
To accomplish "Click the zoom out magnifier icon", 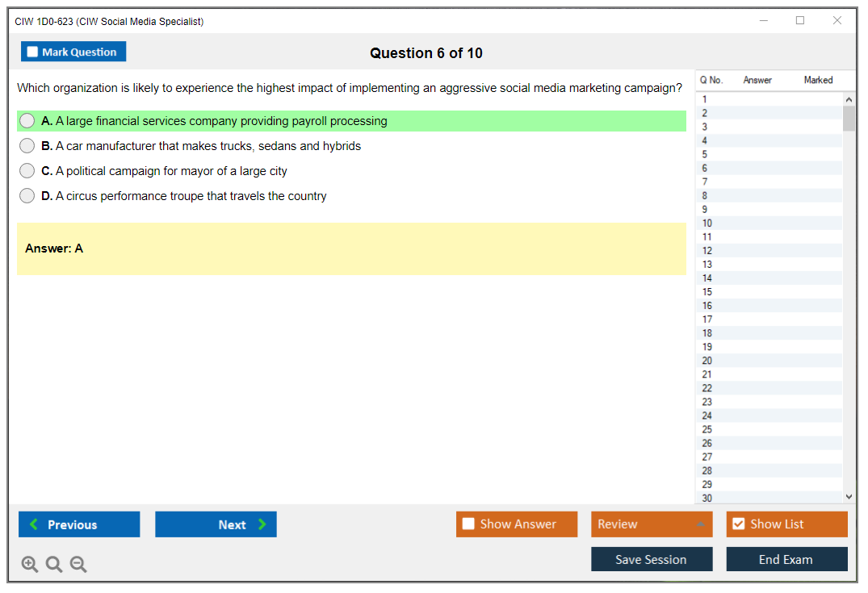I will click(x=78, y=564).
